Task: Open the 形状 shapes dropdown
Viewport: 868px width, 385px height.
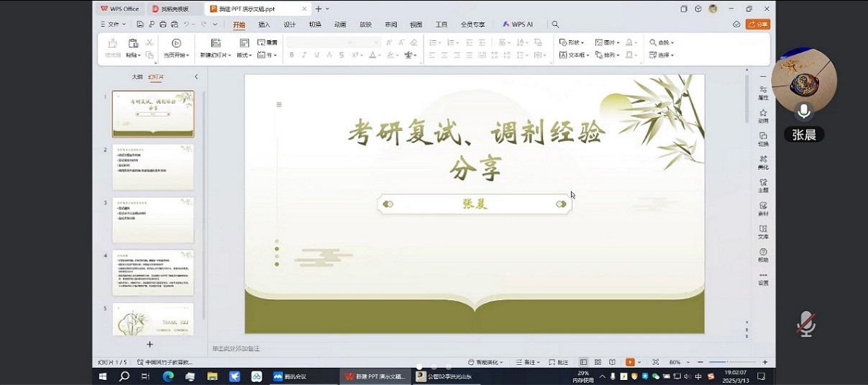Action: (572, 42)
